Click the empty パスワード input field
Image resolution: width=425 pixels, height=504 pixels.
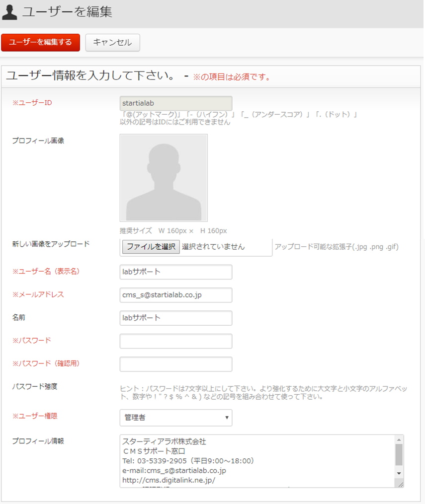click(x=175, y=341)
